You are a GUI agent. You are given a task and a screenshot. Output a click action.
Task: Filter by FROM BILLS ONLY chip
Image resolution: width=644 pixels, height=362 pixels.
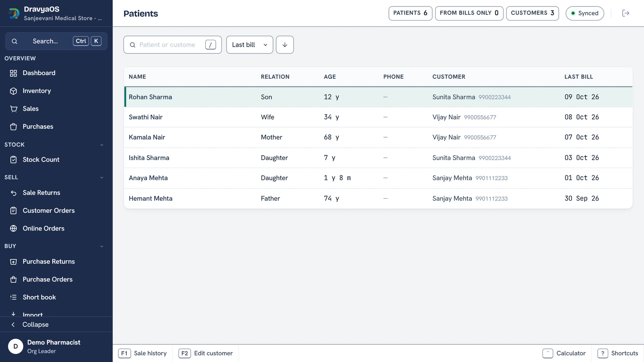(469, 13)
